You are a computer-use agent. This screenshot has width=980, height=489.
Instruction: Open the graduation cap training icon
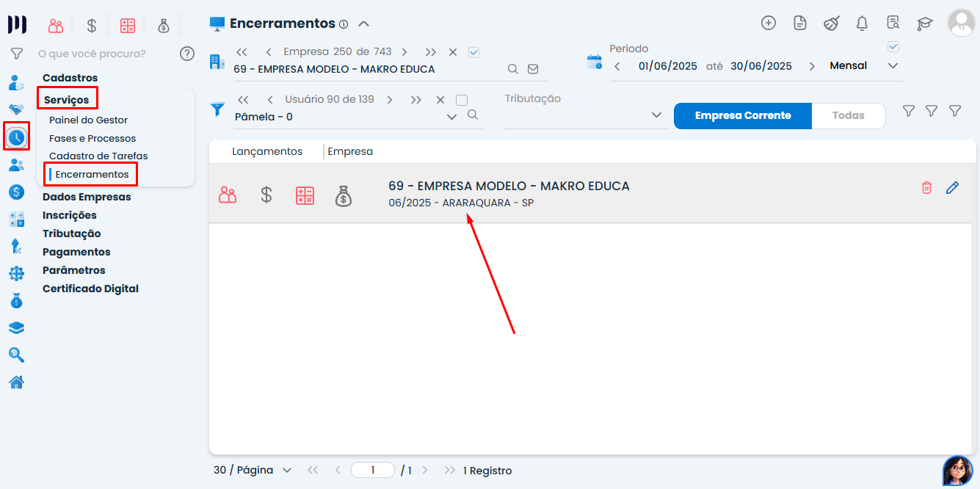click(924, 23)
